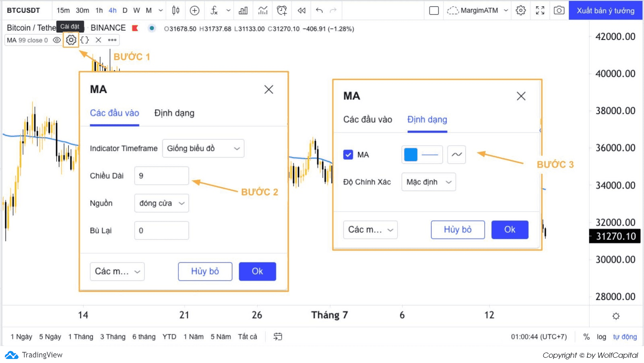Image resolution: width=644 pixels, height=363 pixels.
Task: Expand Indicator Timeframe 'Giống biểu đồ' dropdown
Action: pos(203,148)
